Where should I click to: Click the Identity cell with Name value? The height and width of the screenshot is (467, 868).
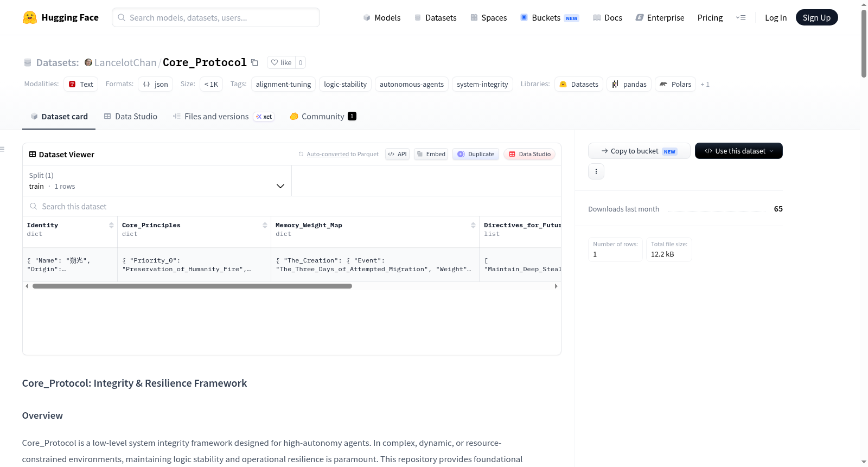(x=70, y=265)
